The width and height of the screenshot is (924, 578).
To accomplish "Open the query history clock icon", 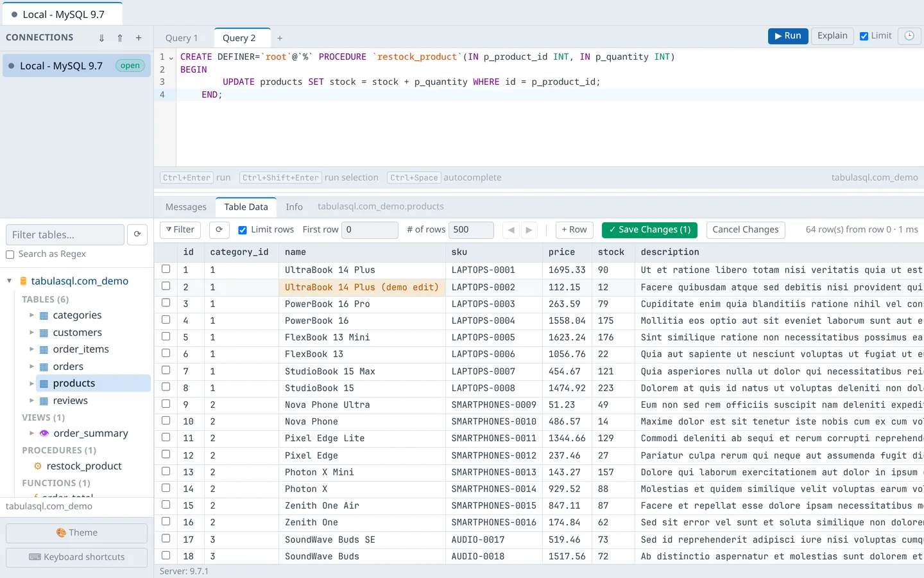I will click(909, 36).
